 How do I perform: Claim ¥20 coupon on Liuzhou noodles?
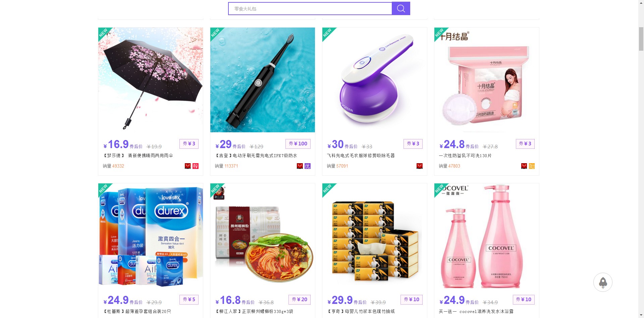pyautogui.click(x=300, y=300)
